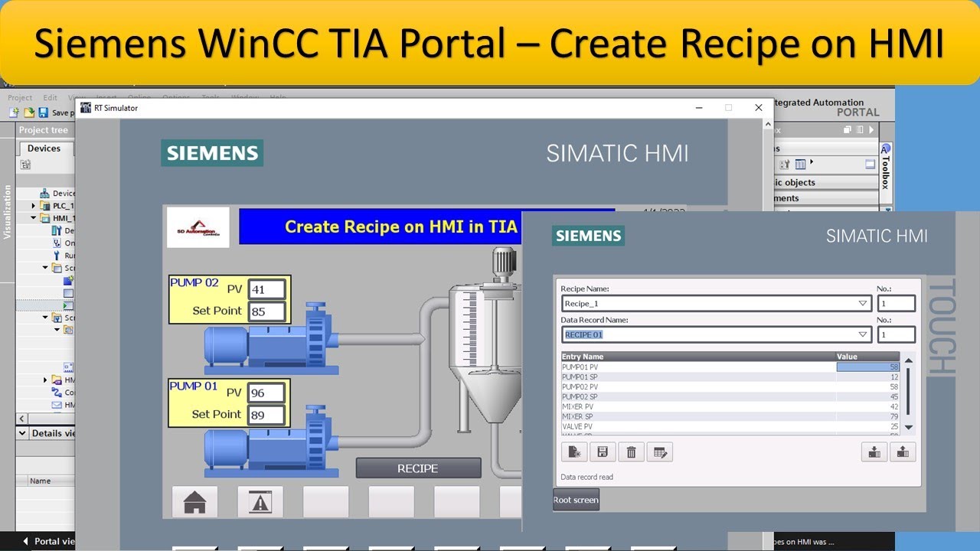Click the Root screen button
Screen dimensions: 980x551
click(576, 500)
